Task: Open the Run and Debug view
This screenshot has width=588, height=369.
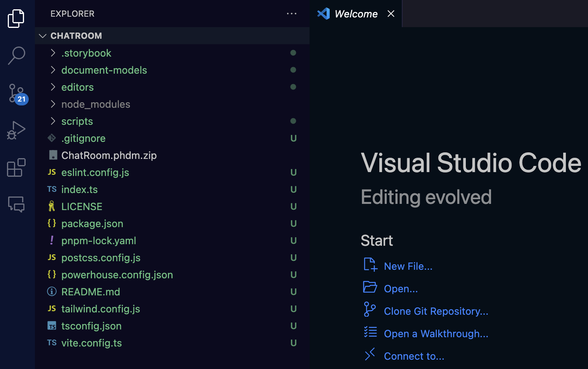Action: coord(16,131)
